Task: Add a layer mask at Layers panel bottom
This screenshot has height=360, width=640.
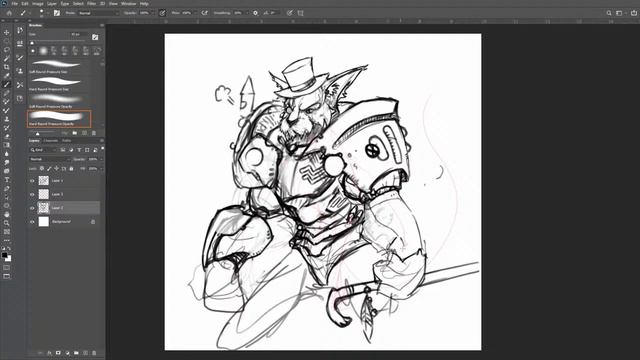Action: (x=58, y=353)
